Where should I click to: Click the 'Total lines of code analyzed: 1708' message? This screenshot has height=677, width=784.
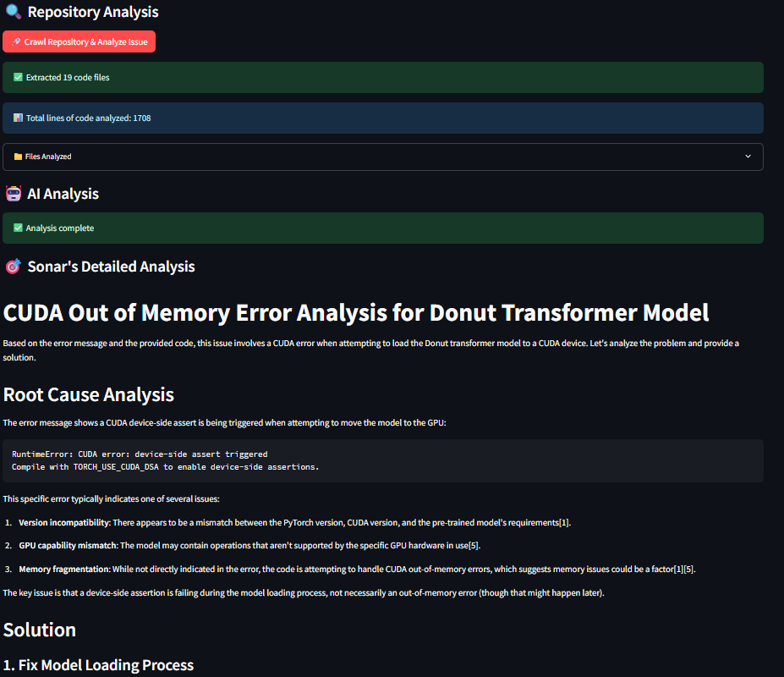coord(383,118)
